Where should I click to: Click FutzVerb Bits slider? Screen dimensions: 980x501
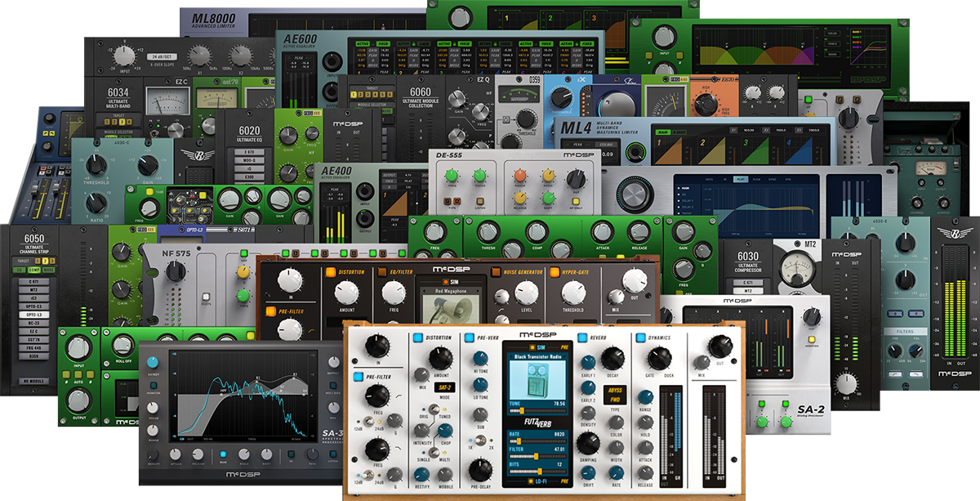[537, 470]
